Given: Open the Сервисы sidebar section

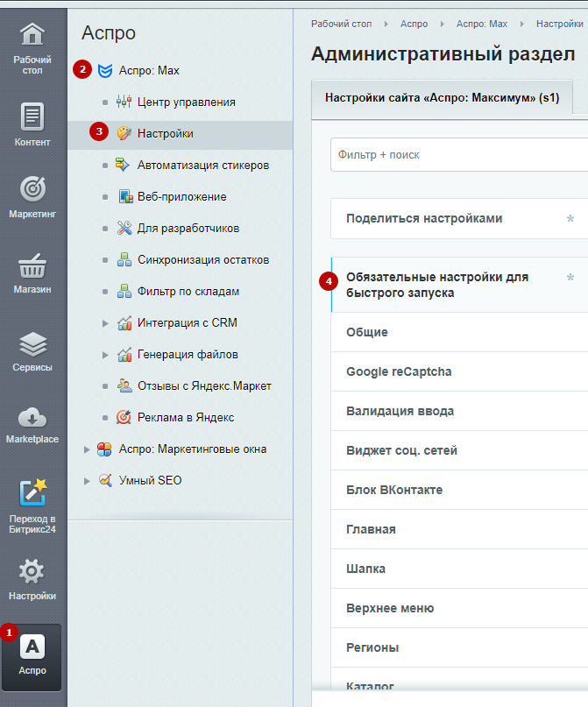Looking at the screenshot, I should pyautogui.click(x=32, y=351).
